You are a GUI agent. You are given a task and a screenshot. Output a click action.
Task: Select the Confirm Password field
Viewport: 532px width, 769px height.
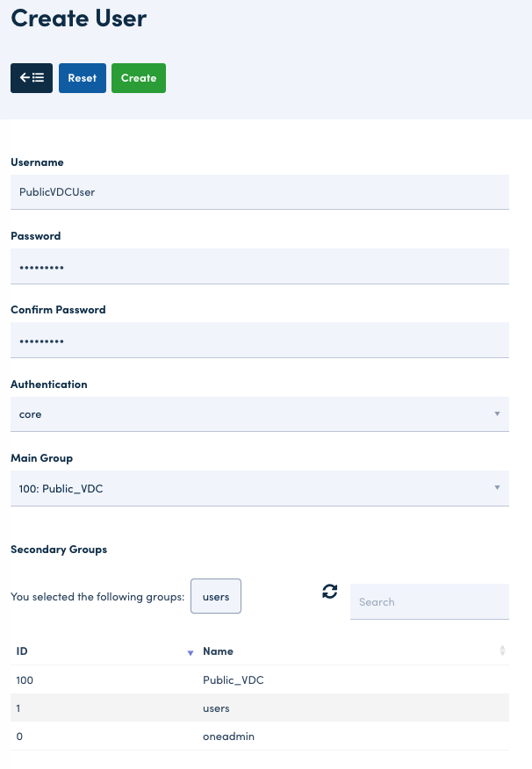pyautogui.click(x=259, y=340)
